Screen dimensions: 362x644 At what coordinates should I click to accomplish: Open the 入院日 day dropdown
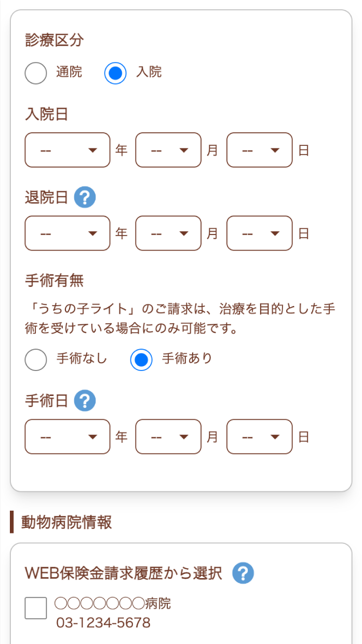click(x=259, y=150)
